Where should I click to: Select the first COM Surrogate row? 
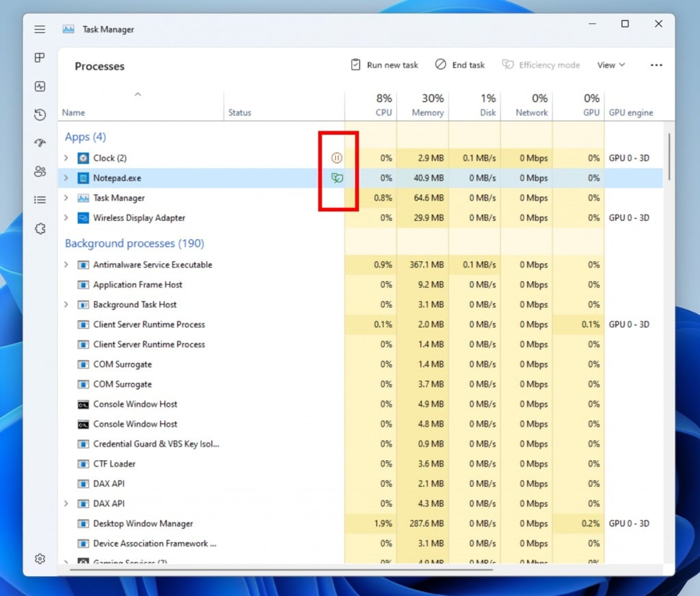(360, 364)
